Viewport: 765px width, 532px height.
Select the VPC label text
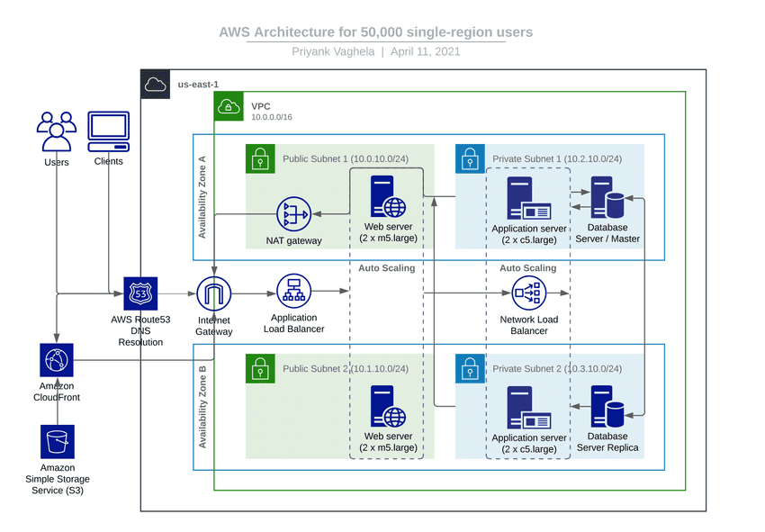coord(260,106)
